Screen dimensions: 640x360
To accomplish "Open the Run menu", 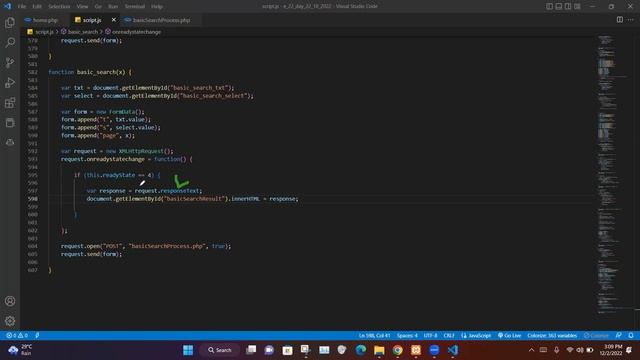I will pos(113,7).
